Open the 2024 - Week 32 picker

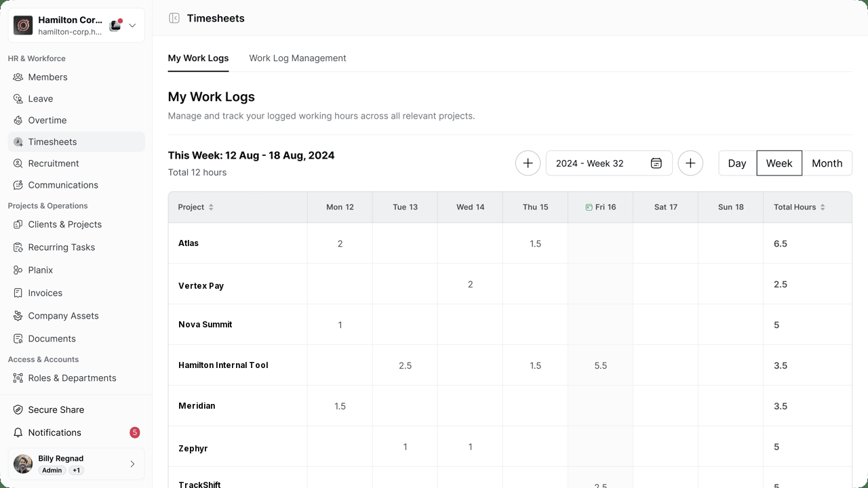[x=609, y=163]
